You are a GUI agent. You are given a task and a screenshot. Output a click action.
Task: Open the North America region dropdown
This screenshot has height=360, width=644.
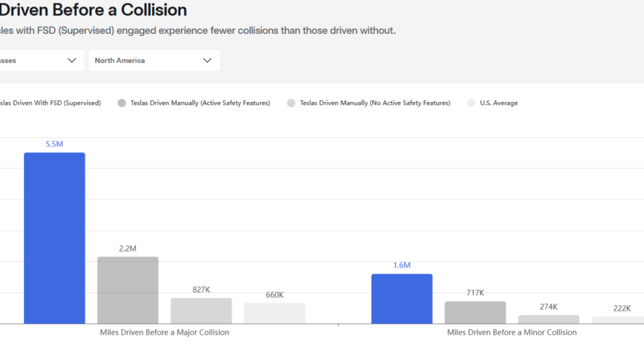(154, 60)
